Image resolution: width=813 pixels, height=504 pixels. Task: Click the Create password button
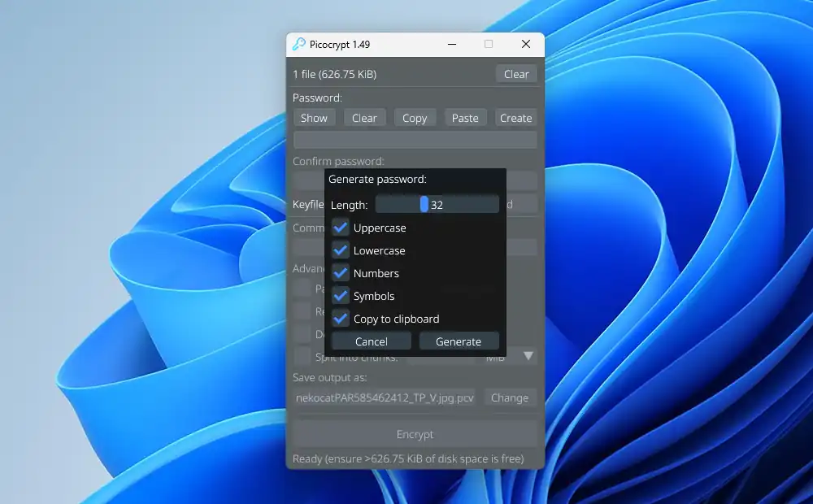(x=515, y=118)
